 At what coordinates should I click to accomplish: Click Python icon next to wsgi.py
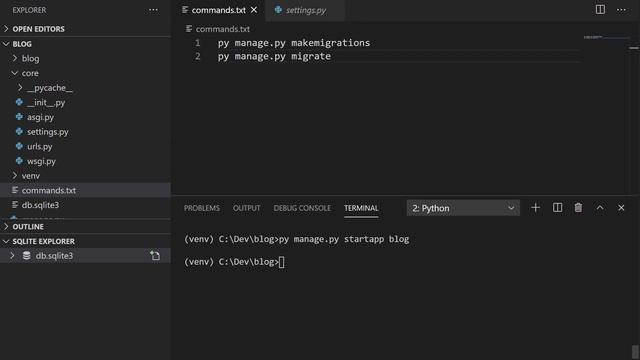tap(19, 161)
